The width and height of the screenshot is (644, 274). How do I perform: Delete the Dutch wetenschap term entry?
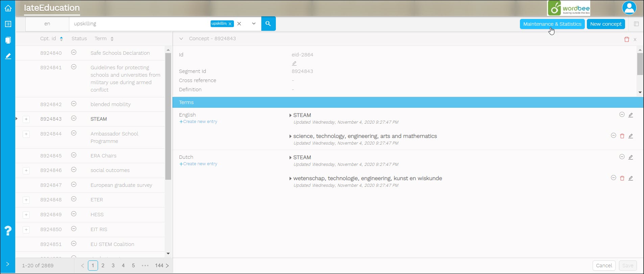[622, 178]
